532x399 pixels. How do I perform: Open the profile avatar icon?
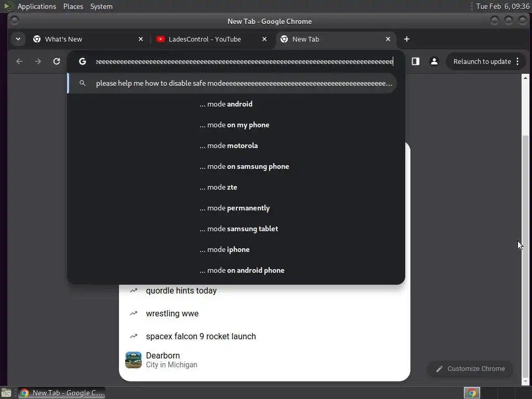point(434,61)
